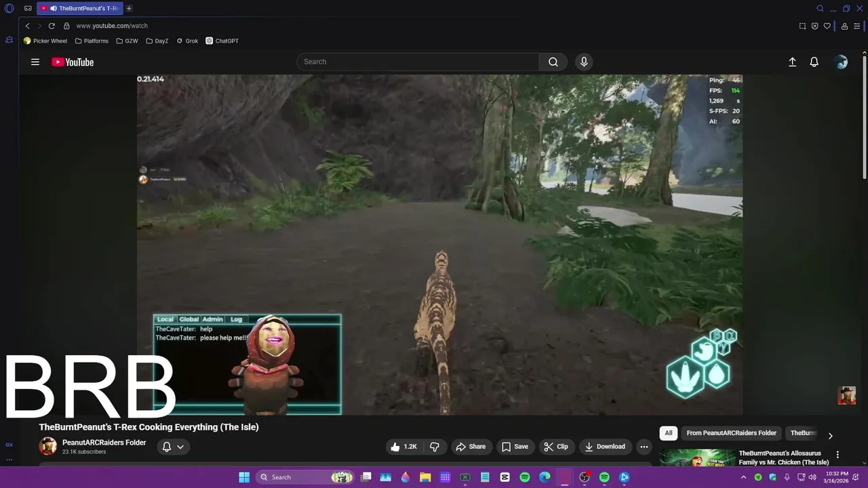
Task: Click the Share button
Action: pos(471,447)
